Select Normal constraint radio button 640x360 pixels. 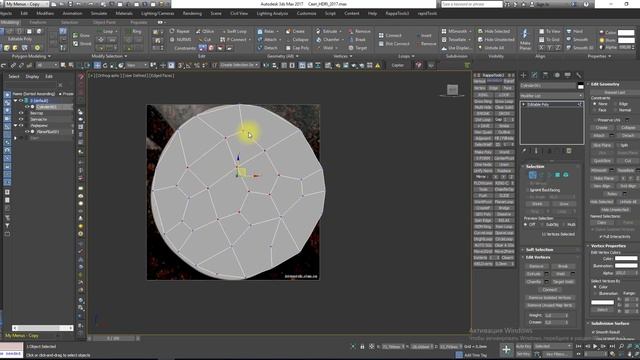pyautogui.click(x=616, y=110)
